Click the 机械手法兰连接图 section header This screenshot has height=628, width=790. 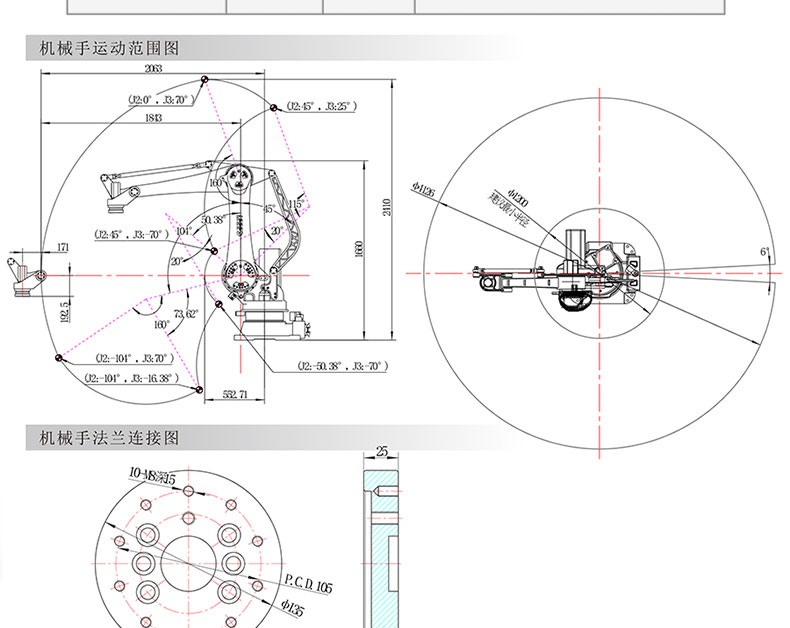(108, 437)
